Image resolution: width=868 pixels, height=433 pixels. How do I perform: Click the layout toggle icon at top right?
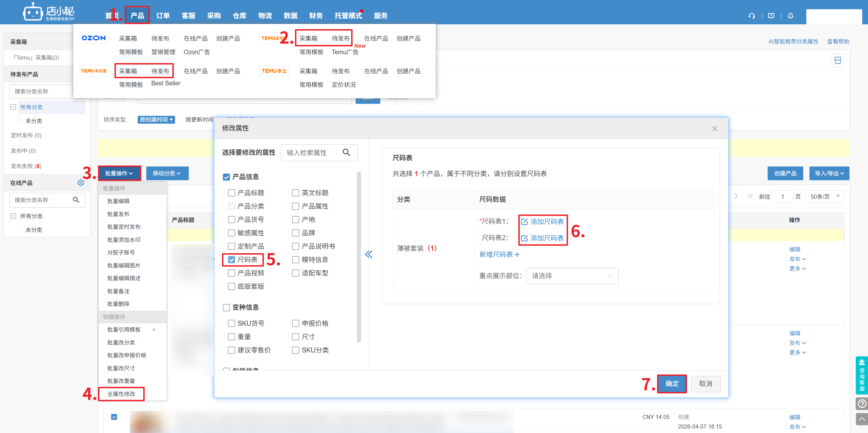(838, 61)
